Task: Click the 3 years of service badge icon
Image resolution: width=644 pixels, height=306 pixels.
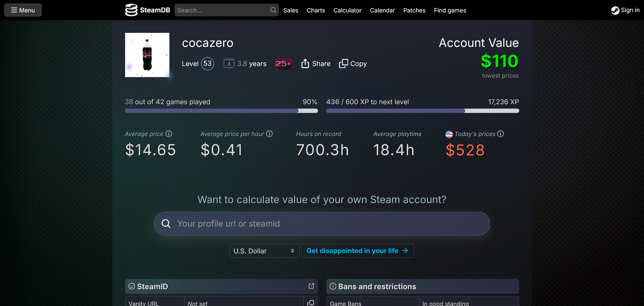Action: point(229,64)
